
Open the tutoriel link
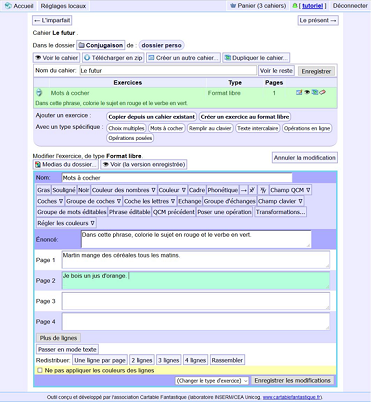click(312, 6)
